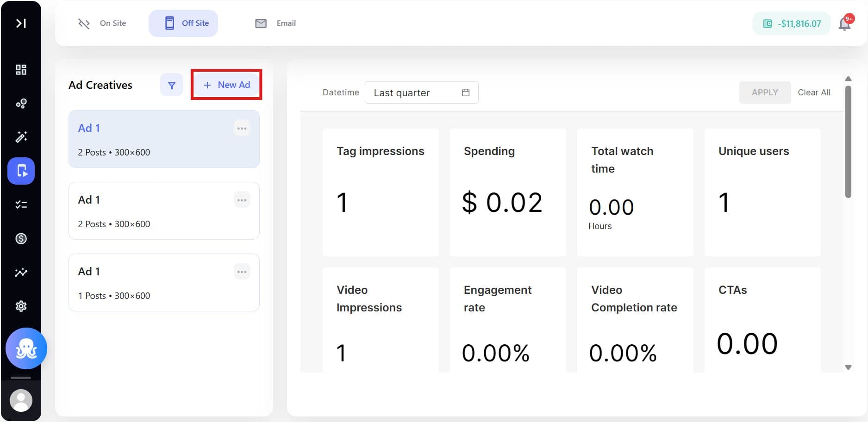868x422 pixels.
Task: Open options menu of Ad 1 with 1 Posts
Action: coord(242,272)
